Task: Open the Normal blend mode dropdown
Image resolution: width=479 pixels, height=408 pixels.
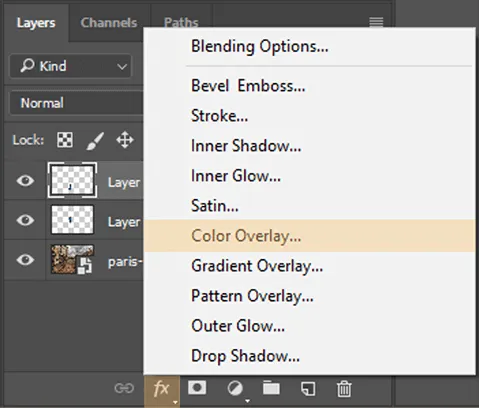Action: coord(77,103)
